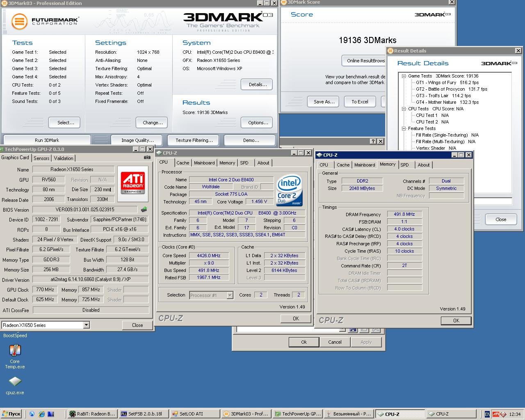Click the first quick launch globe icon

(x=32, y=414)
